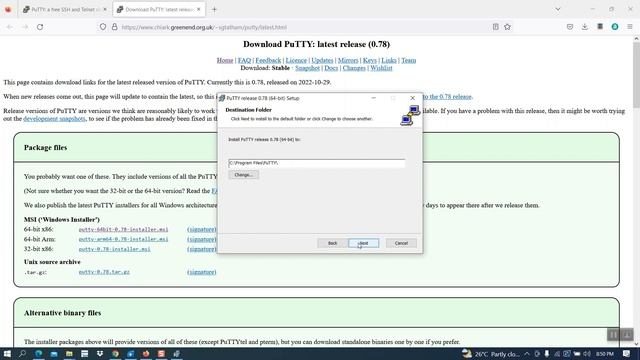Image resolution: width=640 pixels, height=360 pixels.
Task: Open the Feedback link
Action: [x=268, y=60]
